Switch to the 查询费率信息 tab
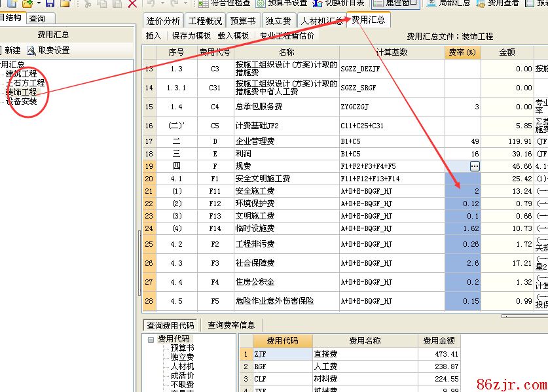The image size is (548, 392). [231, 325]
